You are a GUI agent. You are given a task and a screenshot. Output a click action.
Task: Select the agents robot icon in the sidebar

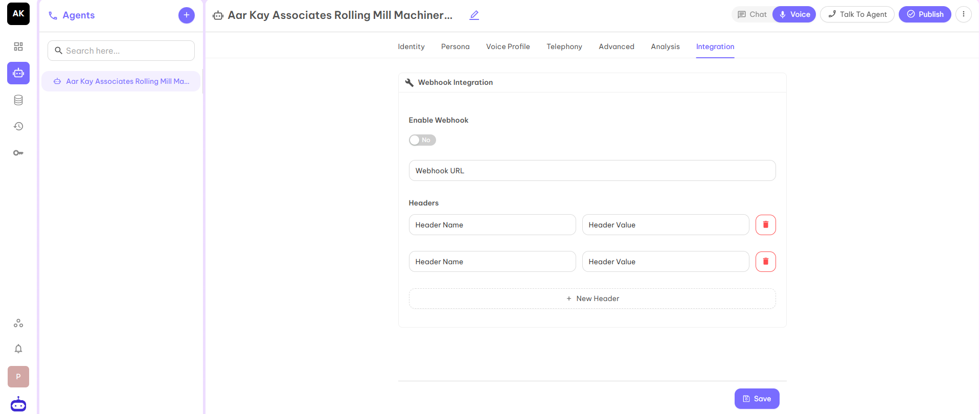pyautogui.click(x=18, y=73)
